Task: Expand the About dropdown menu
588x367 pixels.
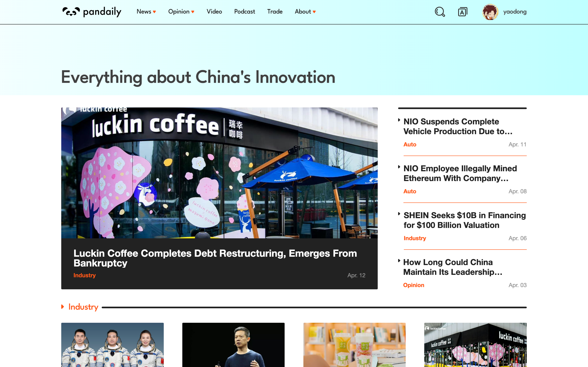Action: coord(305,12)
